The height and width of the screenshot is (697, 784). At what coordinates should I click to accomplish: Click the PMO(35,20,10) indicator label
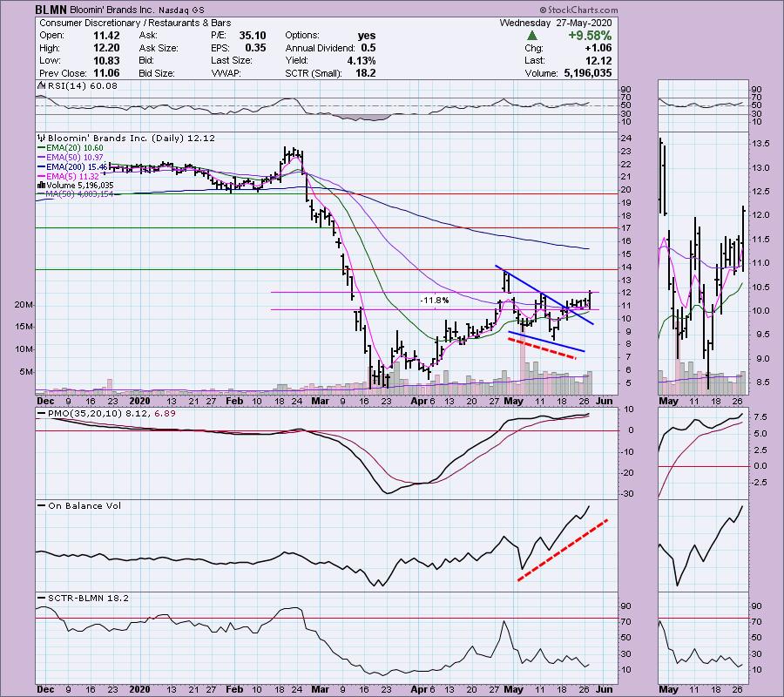[x=106, y=414]
